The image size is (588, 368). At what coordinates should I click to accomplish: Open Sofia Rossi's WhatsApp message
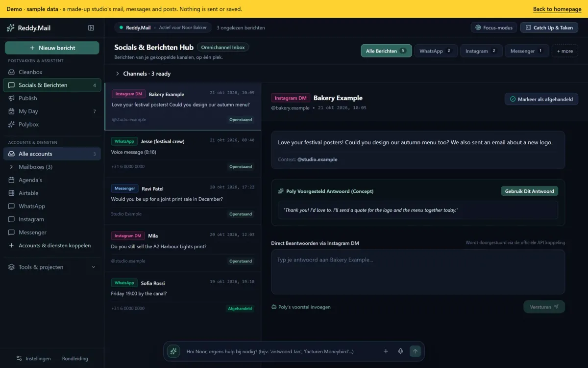(x=183, y=296)
